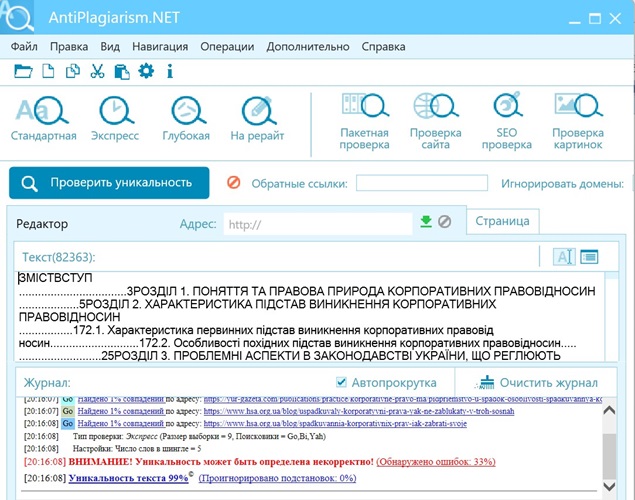
Task: Click Go icon on the 20:16:08 log row
Action: click(68, 423)
